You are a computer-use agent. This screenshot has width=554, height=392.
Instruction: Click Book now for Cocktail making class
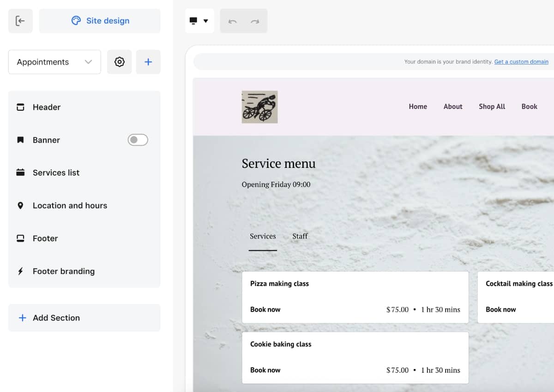pos(500,309)
